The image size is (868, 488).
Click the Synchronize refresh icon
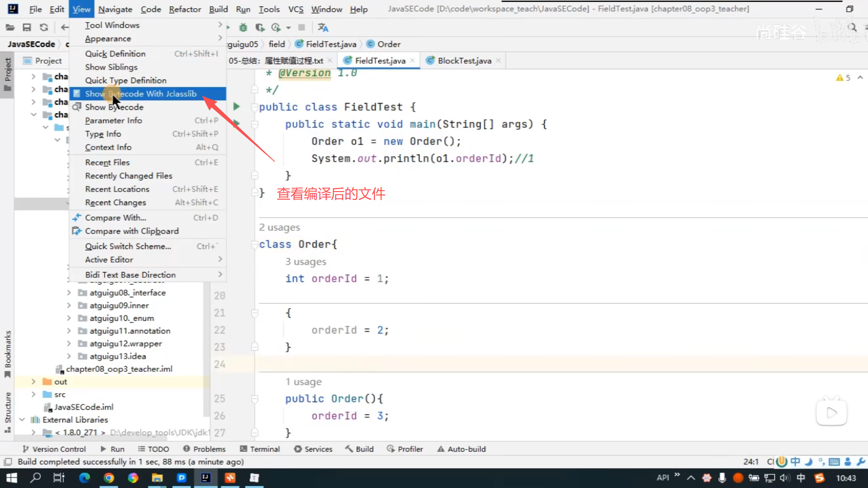44,28
